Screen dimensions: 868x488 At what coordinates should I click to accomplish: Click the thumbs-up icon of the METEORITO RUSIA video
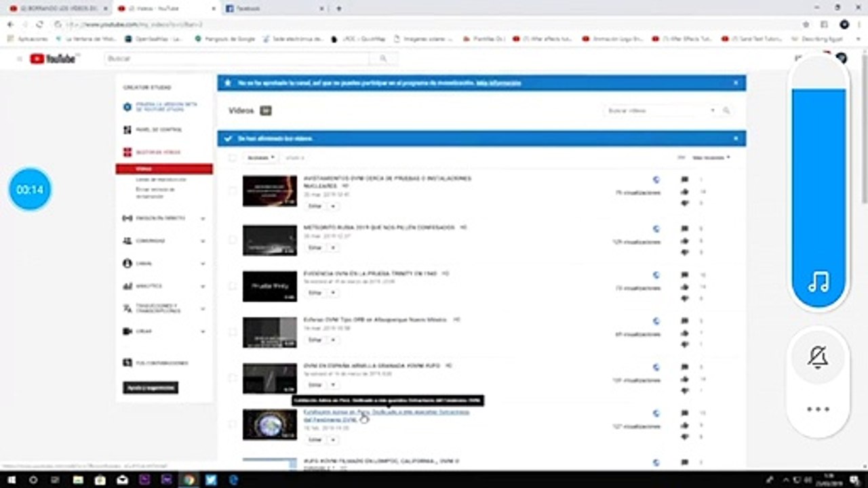click(684, 241)
